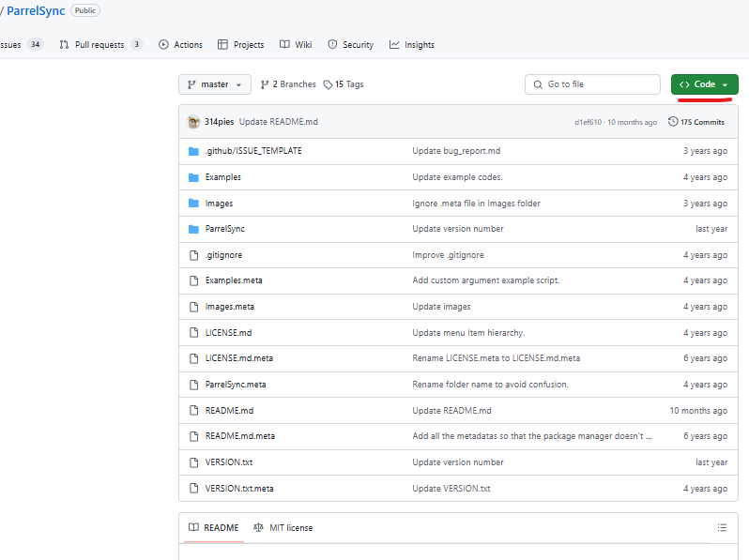Open commit Ignore .meta file in Images folder
The image size is (749, 560).
476,204
